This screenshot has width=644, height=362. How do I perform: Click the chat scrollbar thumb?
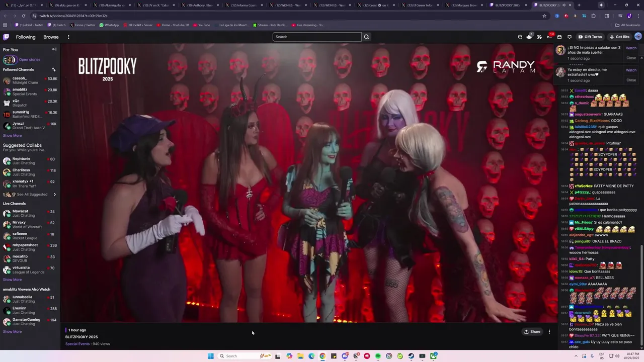(641, 294)
